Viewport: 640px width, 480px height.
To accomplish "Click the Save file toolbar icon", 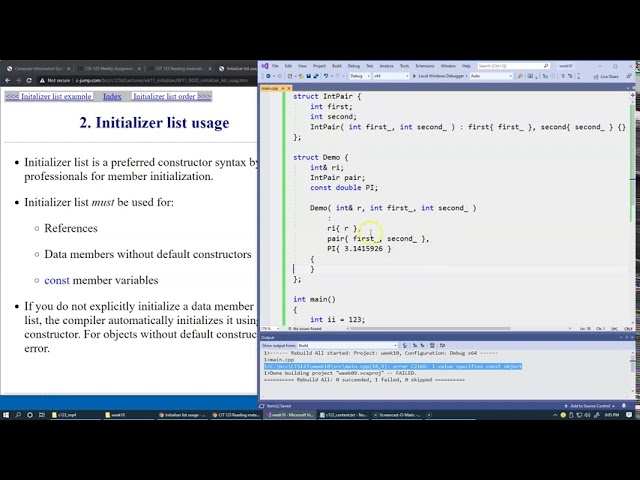I will (x=309, y=76).
